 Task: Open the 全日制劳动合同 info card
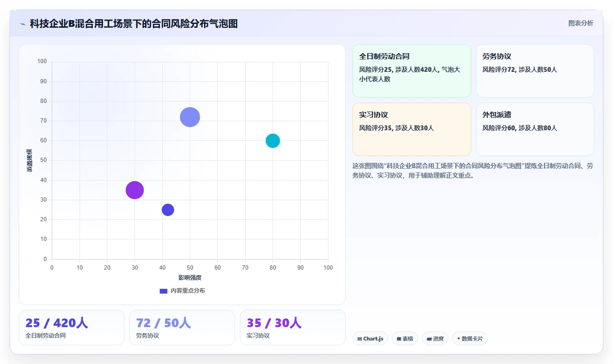pos(412,71)
